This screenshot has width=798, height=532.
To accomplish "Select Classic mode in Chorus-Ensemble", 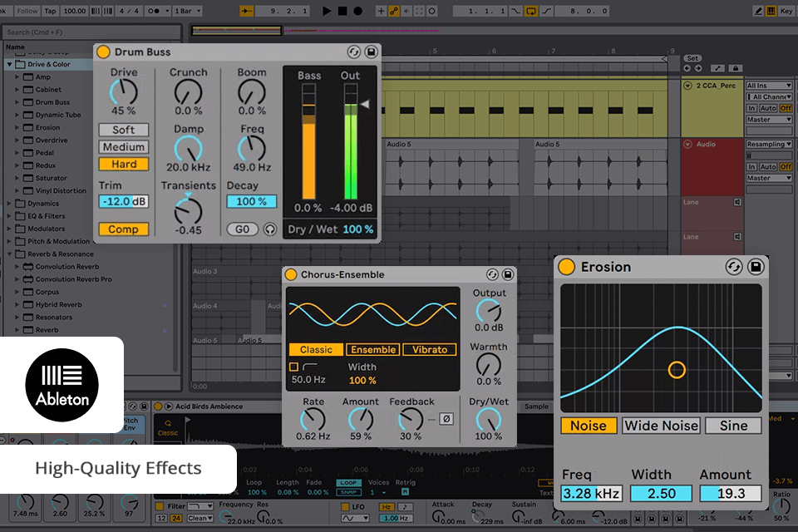I will (x=316, y=350).
